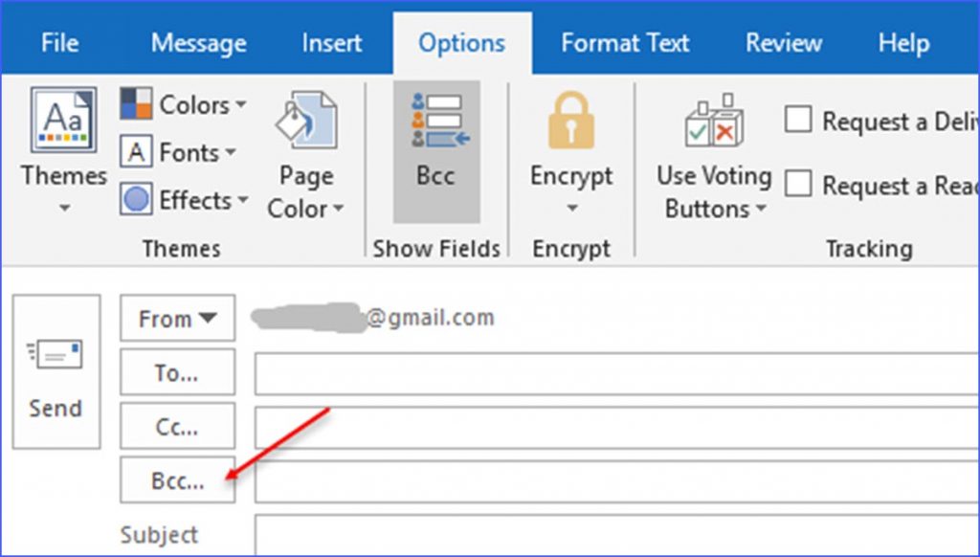The width and height of the screenshot is (980, 557).
Task: Switch to the Insert tab
Action: (x=332, y=43)
